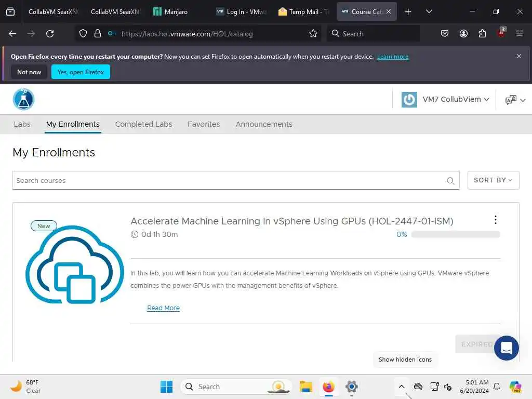Open the Firefox View icon beside the tabs
532x399 pixels.
click(10, 11)
